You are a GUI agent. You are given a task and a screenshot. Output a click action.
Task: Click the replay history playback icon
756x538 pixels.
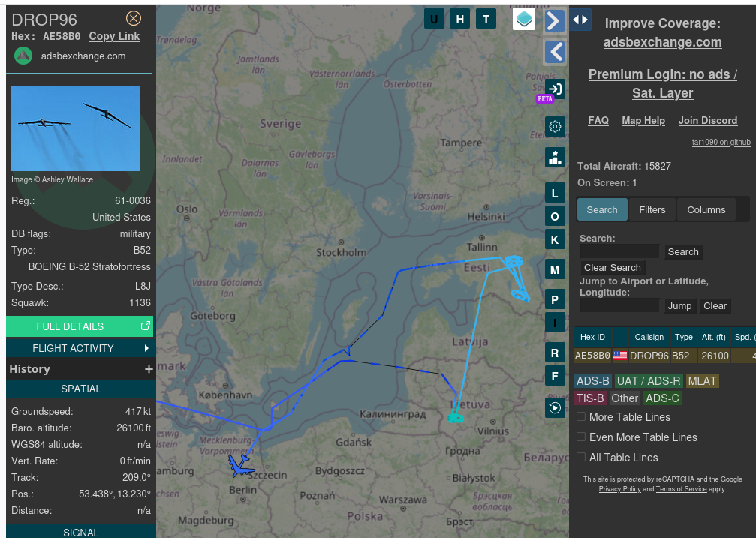[555, 407]
